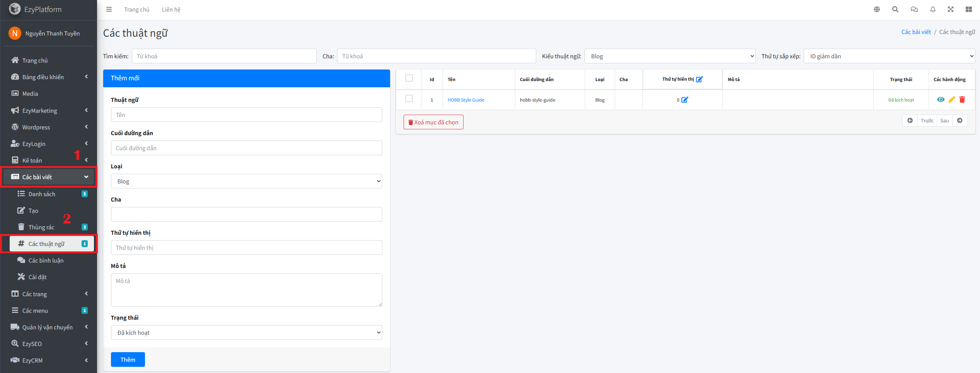Click edit icon in Thứ tự hiển thị header
This screenshot has width=980, height=373.
[x=699, y=79]
